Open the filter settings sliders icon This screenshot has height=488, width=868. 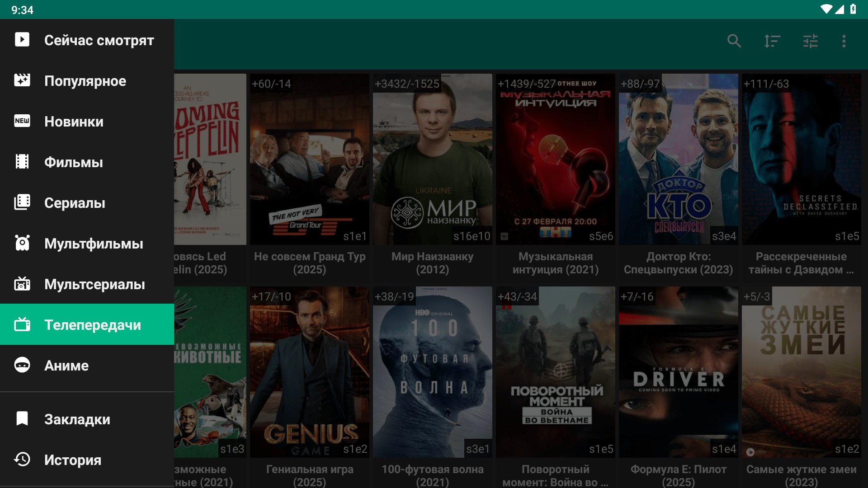pyautogui.click(x=810, y=41)
